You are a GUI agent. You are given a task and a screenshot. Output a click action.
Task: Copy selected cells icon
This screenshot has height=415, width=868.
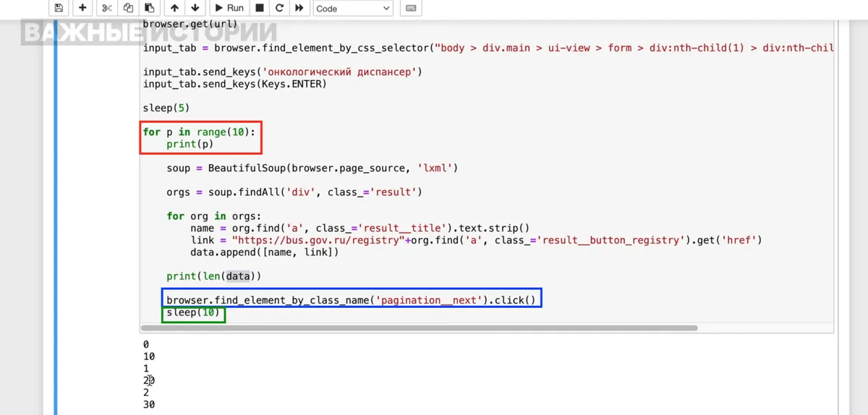point(128,8)
